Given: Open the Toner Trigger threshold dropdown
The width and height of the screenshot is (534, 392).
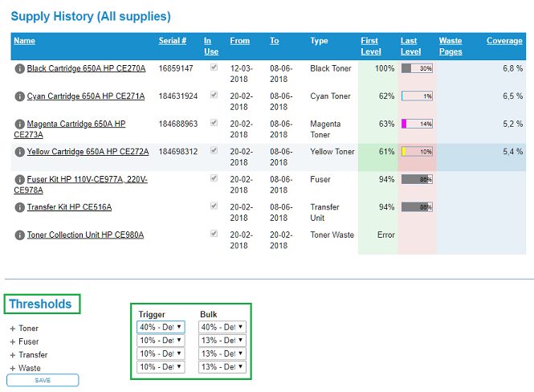Looking at the screenshot, I should coord(161,327).
